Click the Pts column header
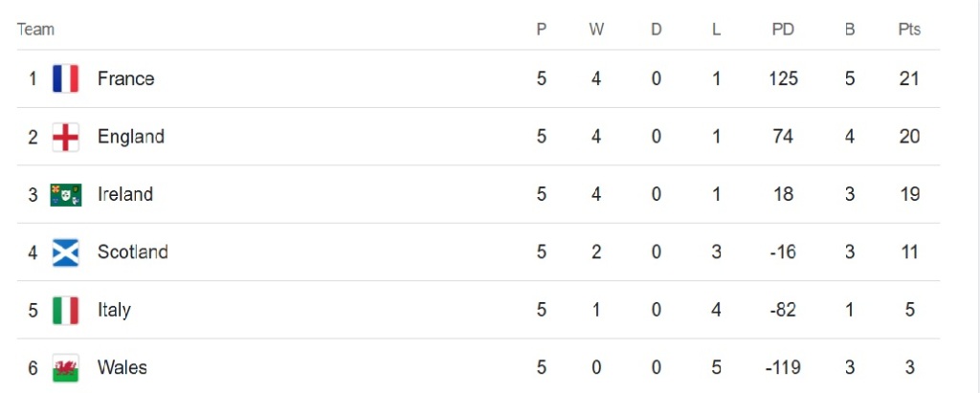 909,30
